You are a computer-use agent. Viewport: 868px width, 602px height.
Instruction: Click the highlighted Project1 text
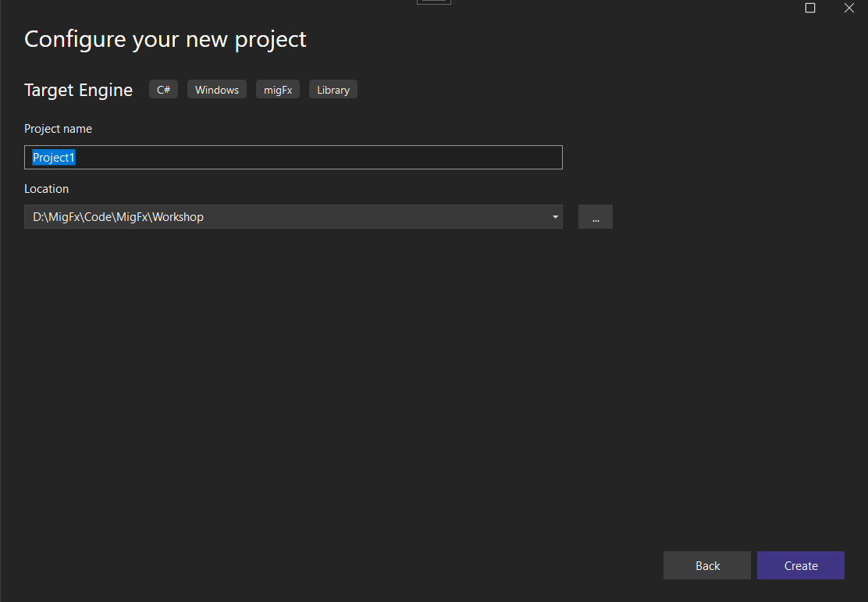[53, 157]
